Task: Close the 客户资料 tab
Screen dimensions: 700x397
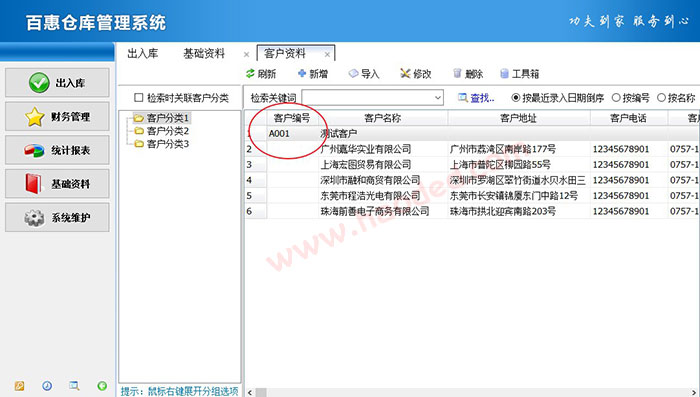Action: [327, 54]
